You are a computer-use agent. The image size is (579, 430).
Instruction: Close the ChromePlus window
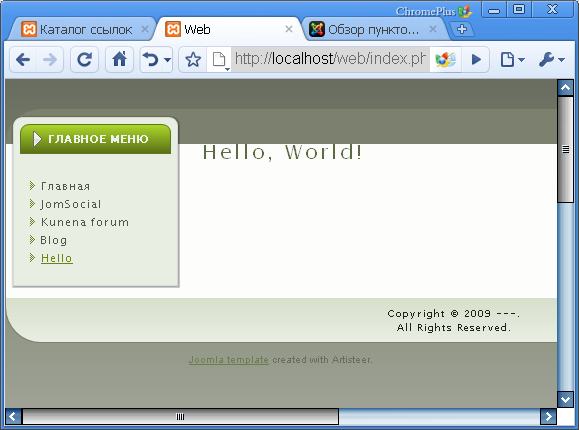552,10
